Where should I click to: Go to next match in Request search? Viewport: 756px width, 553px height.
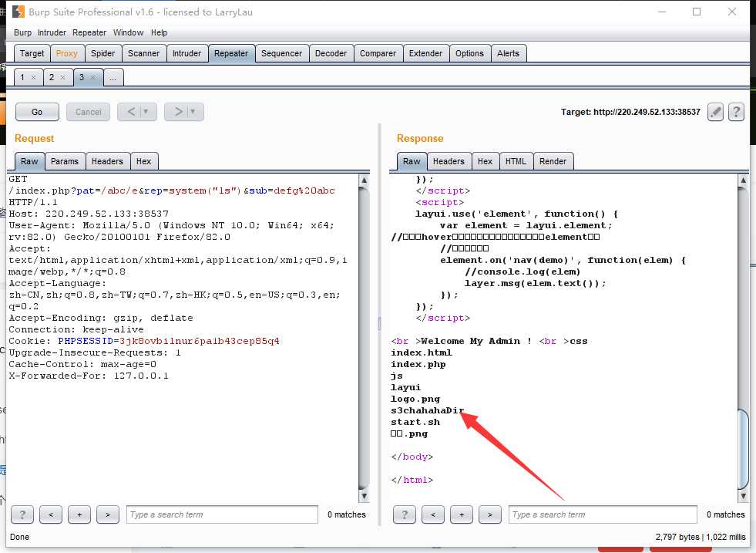tap(108, 514)
